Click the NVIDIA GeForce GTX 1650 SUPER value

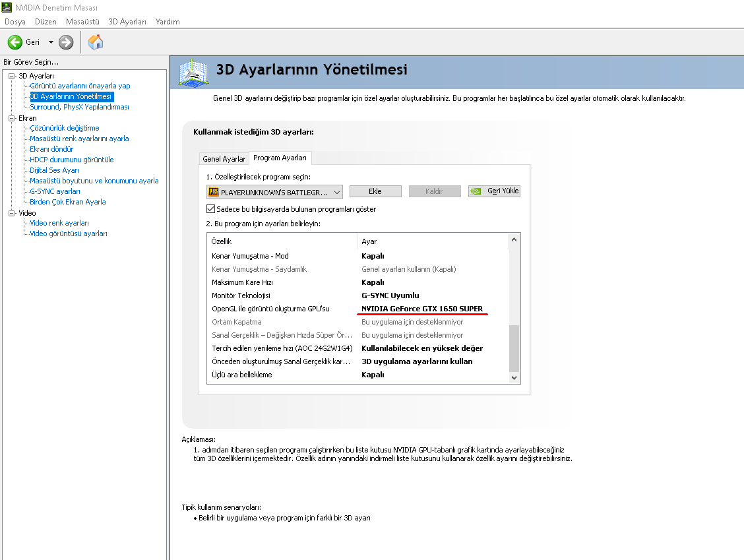point(422,309)
